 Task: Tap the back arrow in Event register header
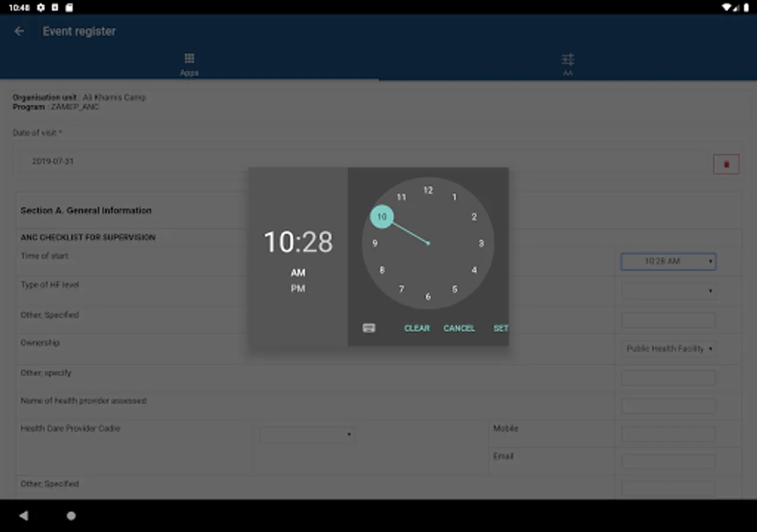pos(20,31)
